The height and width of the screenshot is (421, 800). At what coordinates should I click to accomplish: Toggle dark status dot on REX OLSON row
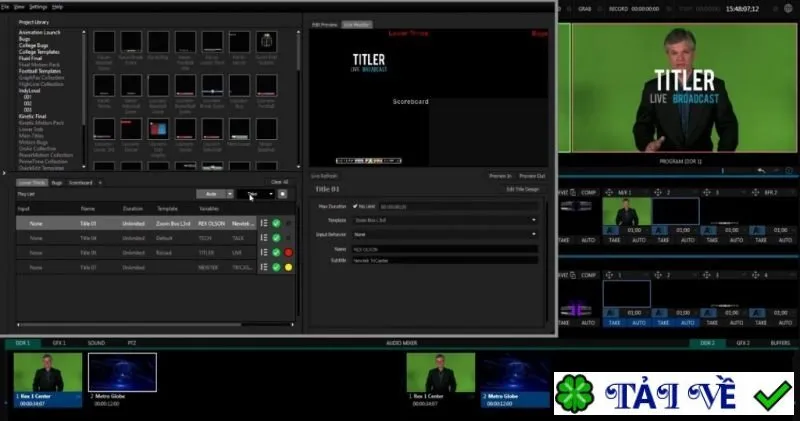(289, 223)
